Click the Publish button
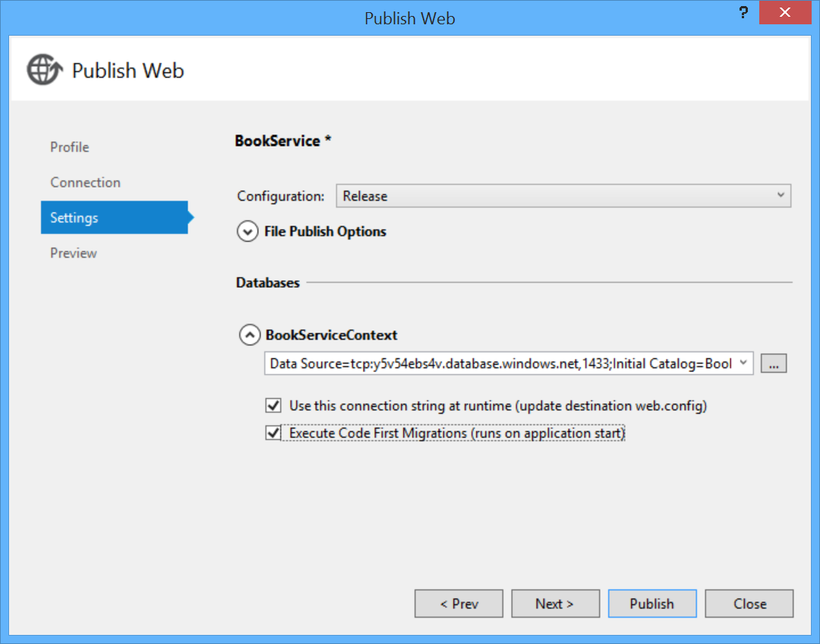The height and width of the screenshot is (644, 820). (x=652, y=604)
